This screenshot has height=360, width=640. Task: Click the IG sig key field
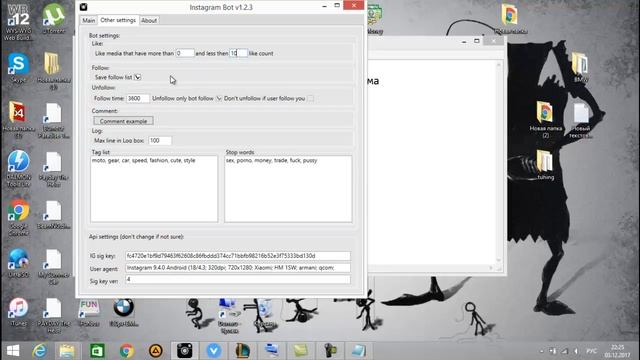point(238,256)
